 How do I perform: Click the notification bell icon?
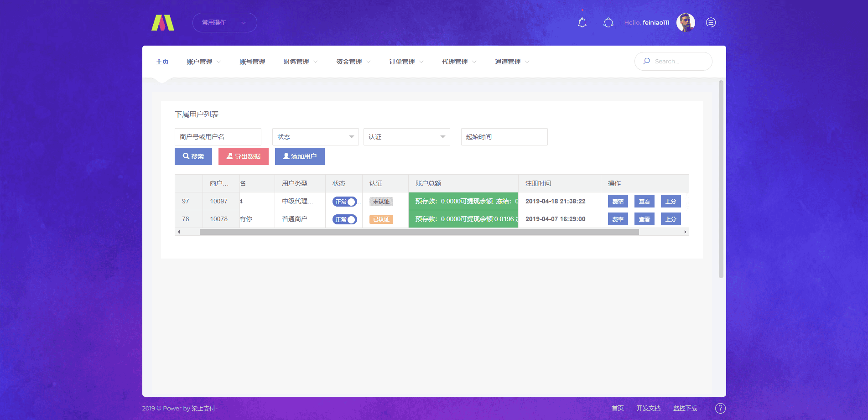(x=582, y=22)
